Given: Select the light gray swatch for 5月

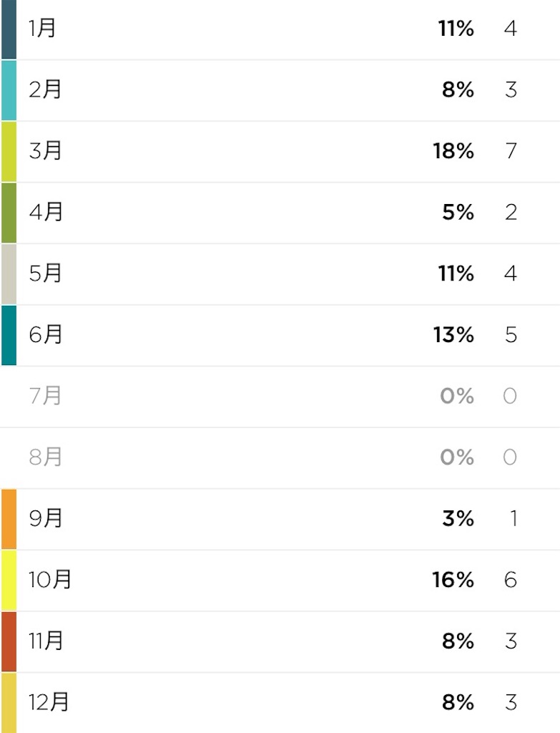Looking at the screenshot, I should (x=9, y=274).
